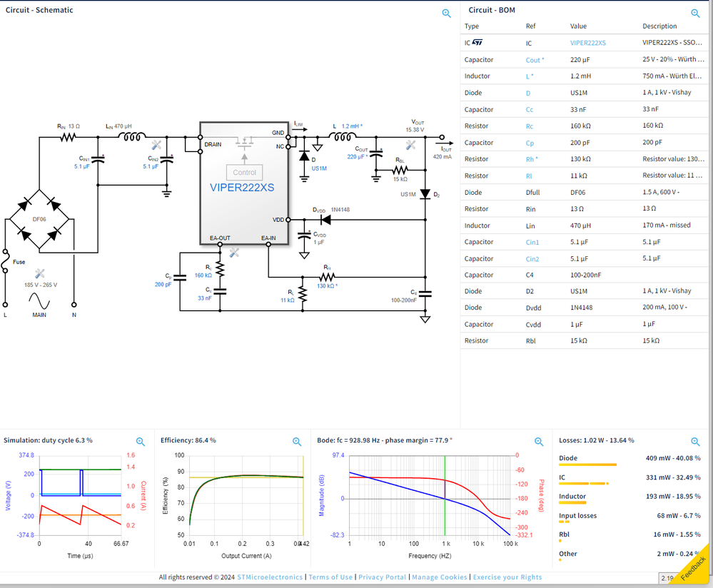Magnify the Losses panel

pyautogui.click(x=695, y=442)
